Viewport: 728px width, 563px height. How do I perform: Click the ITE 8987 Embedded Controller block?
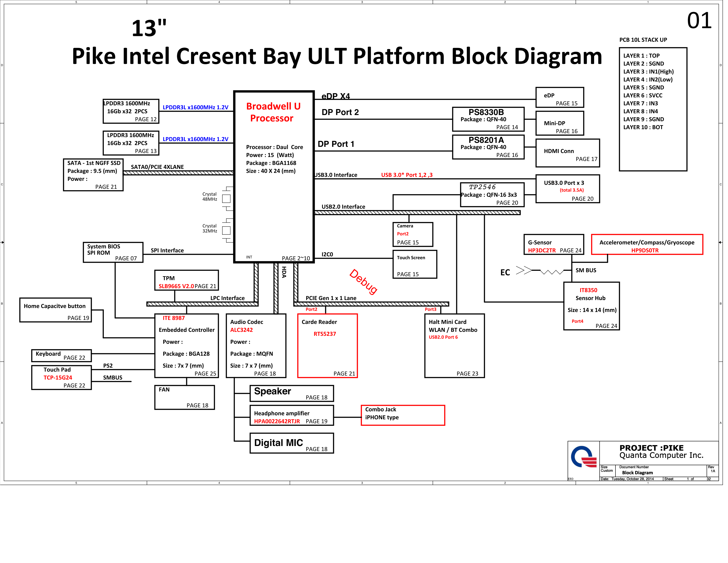tap(186, 346)
